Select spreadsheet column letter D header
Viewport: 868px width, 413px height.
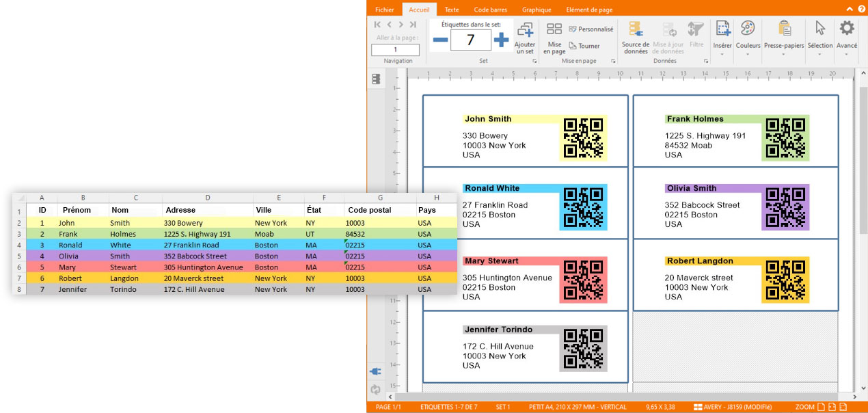point(207,198)
